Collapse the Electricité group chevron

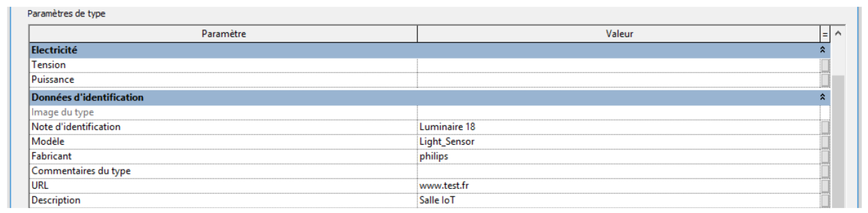[x=822, y=50]
